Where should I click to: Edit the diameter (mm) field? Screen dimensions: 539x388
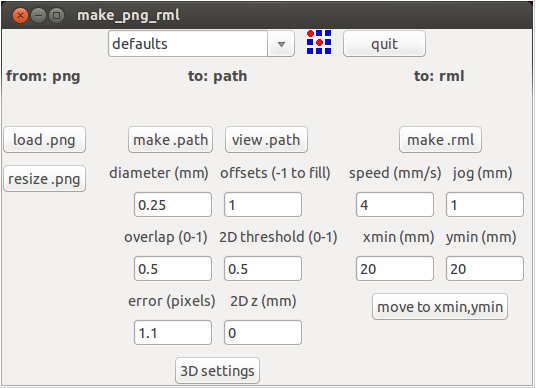[173, 204]
